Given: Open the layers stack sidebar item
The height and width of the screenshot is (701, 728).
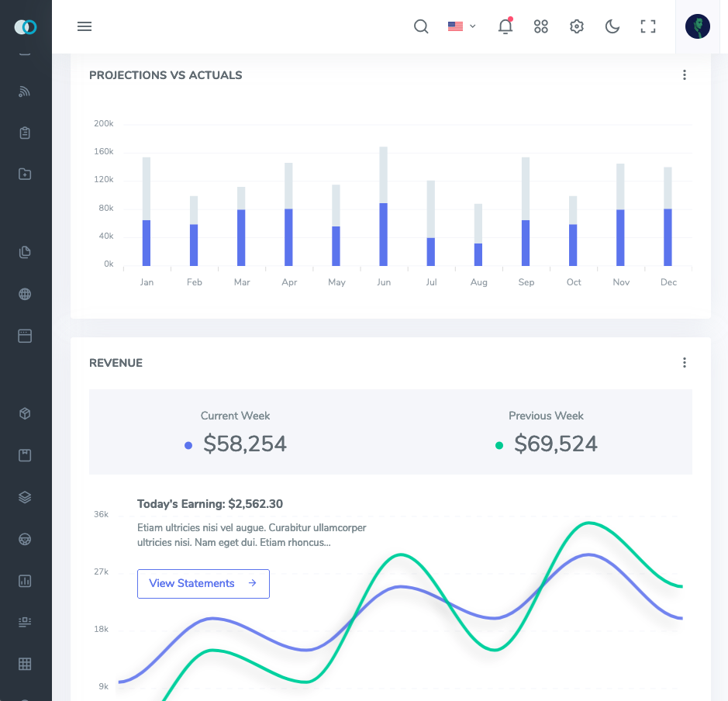Looking at the screenshot, I should coord(25,497).
